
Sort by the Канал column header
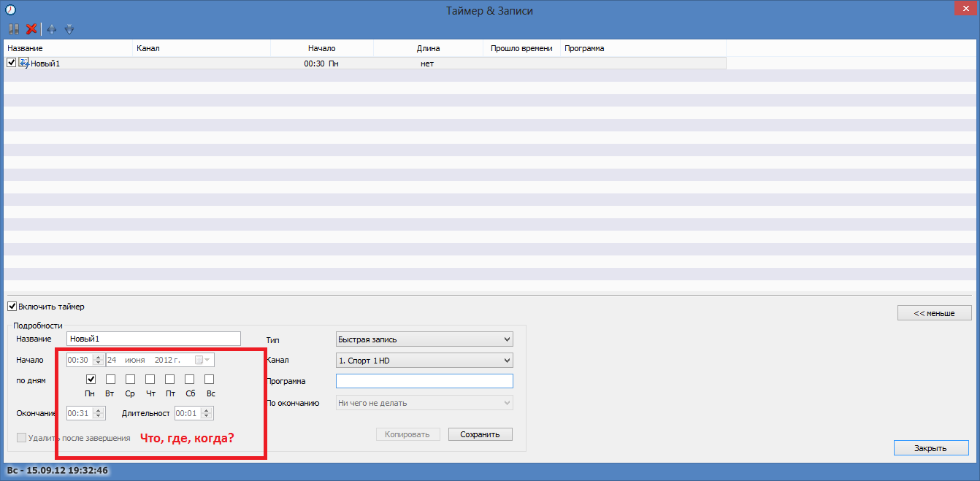click(202, 48)
